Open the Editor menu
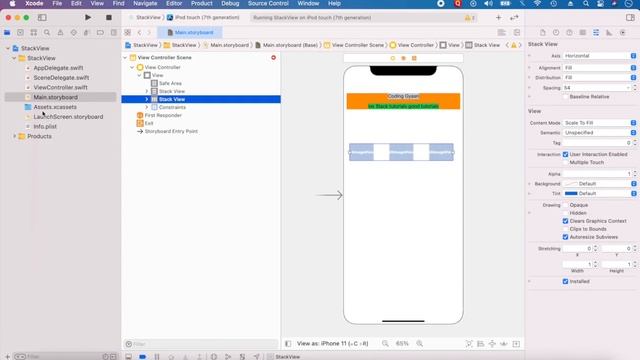This screenshot has height=360, width=640. (174, 4)
